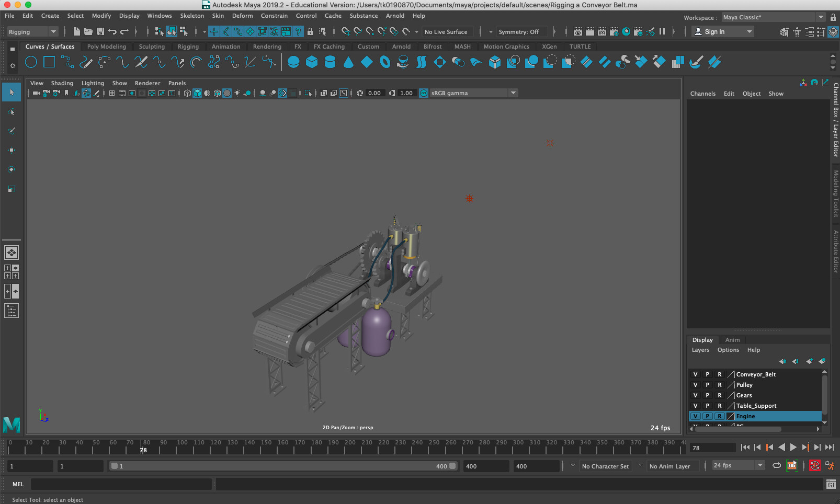Disable playback on the Conveyor_Belt layer P toggle
The width and height of the screenshot is (840, 504).
pos(707,374)
